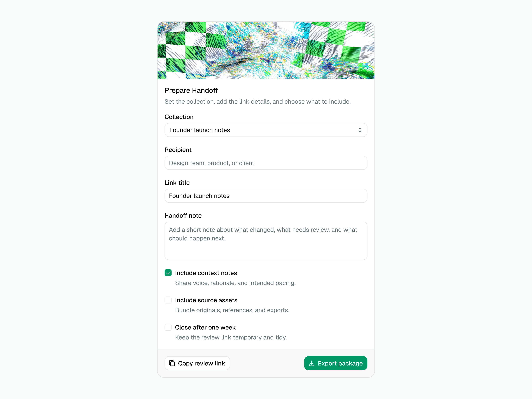This screenshot has height=399, width=532.
Task: Enable Include source assets checkbox
Action: click(168, 300)
